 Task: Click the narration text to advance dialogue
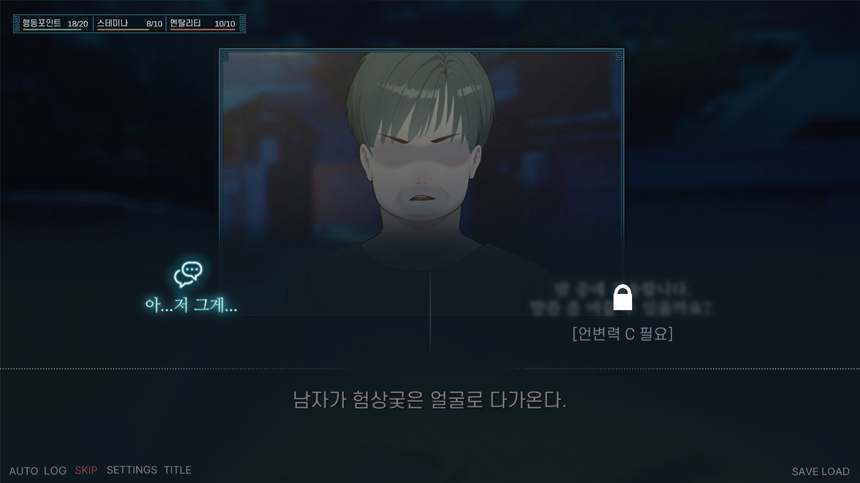(429, 400)
